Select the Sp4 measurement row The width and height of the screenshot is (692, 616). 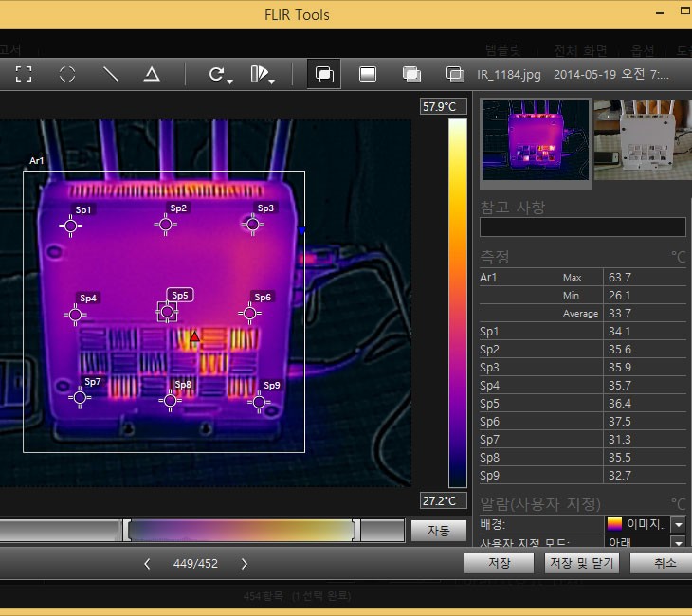click(583, 385)
